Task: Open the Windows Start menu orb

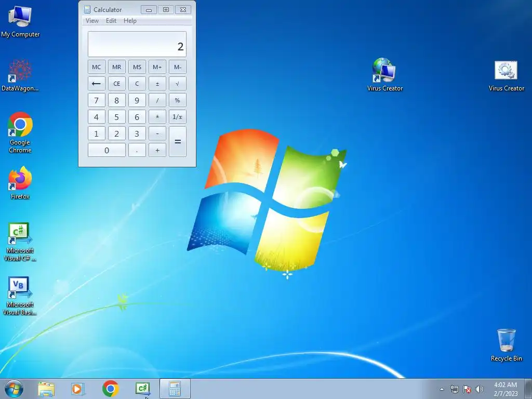Action: [14, 389]
